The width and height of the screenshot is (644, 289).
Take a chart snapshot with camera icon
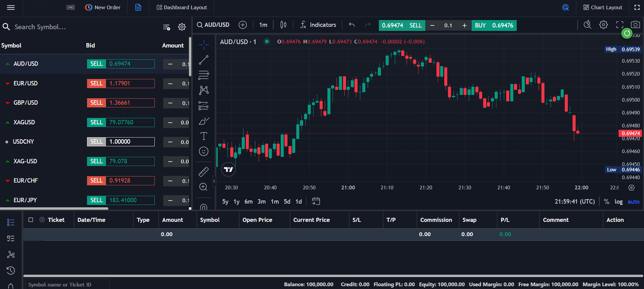coord(635,25)
